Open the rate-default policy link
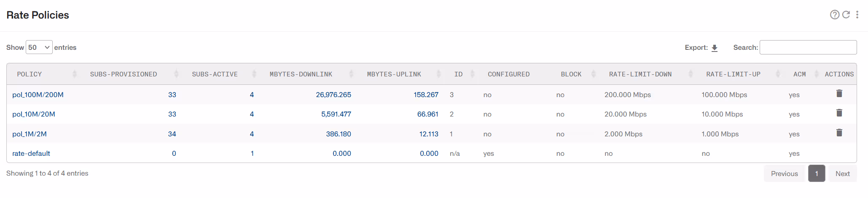 [31, 153]
